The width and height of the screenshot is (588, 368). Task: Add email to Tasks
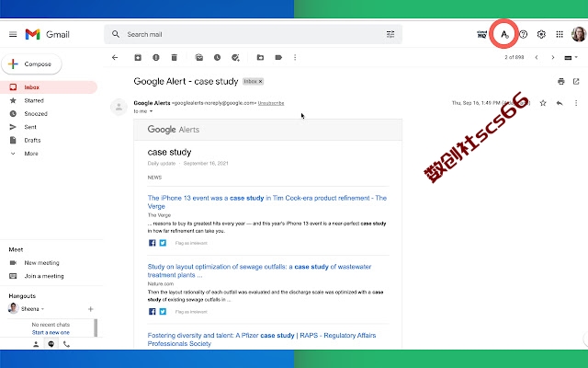pos(235,57)
